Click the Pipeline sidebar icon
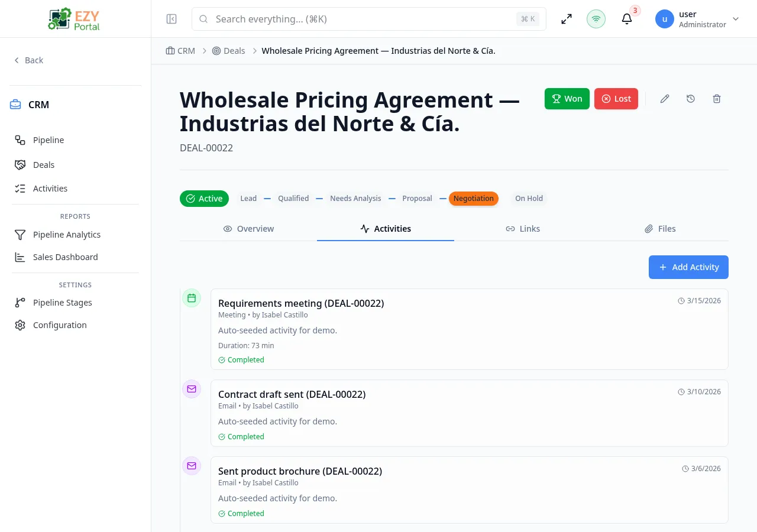Screen dimensions: 757x532 (x=20, y=140)
